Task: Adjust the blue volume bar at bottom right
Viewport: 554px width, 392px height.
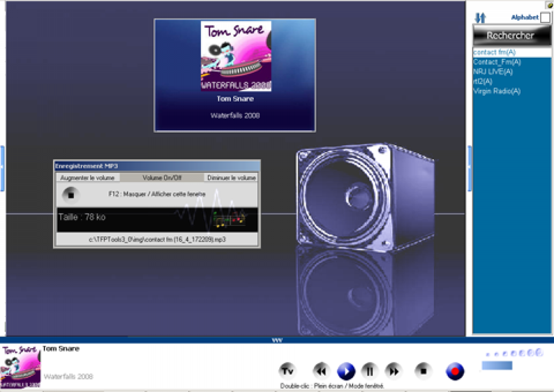Action: point(497,365)
